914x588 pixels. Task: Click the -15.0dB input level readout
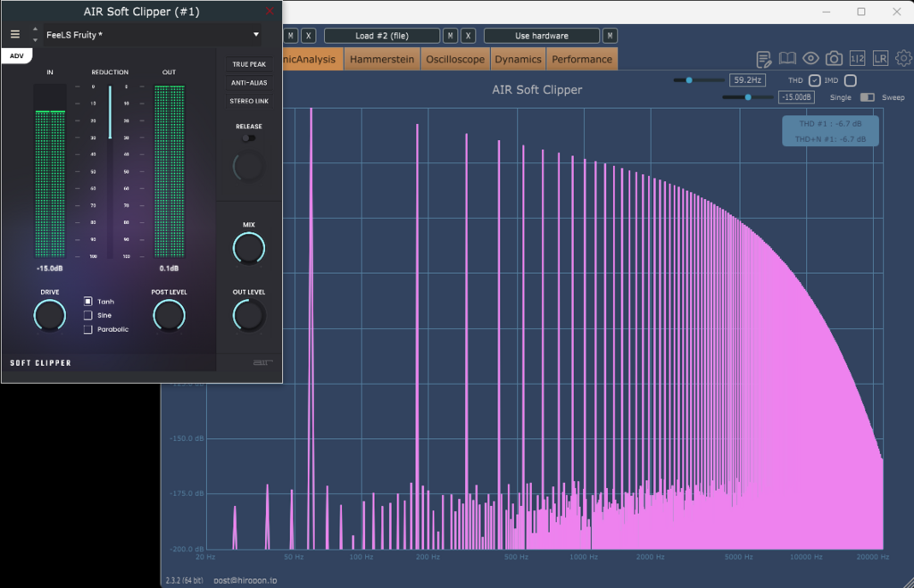(x=50, y=269)
